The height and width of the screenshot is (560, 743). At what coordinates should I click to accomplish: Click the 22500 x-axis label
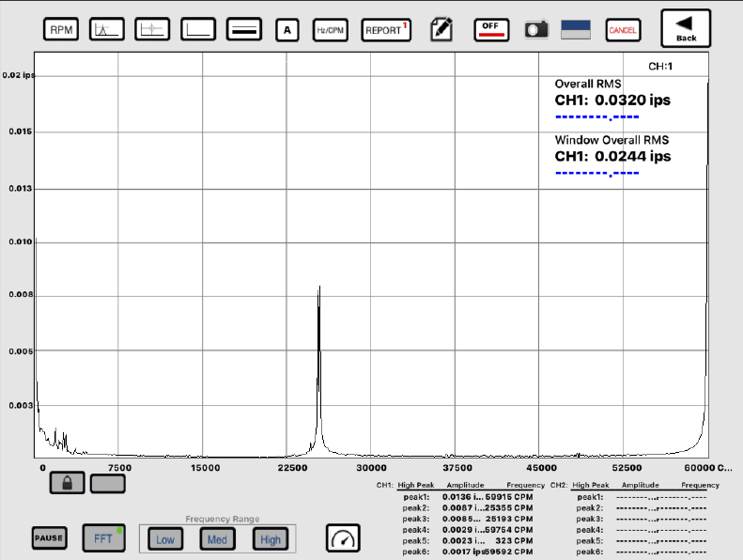coord(292,468)
